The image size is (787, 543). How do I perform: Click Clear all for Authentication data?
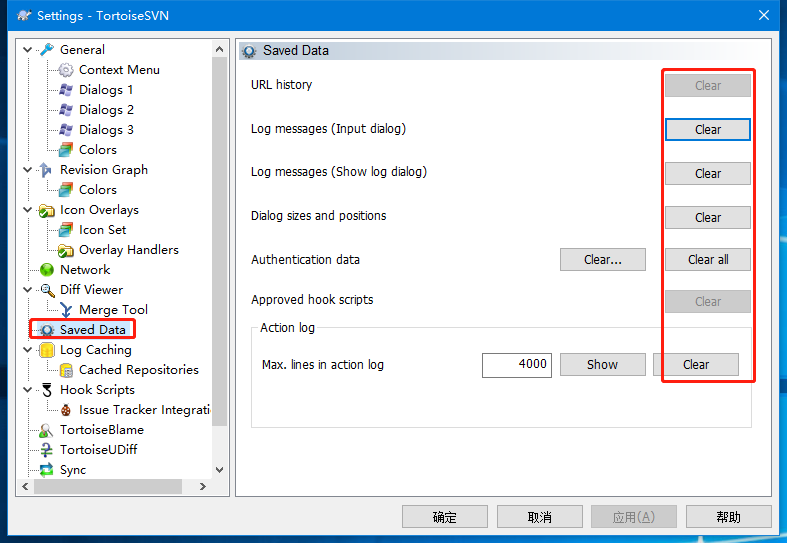(x=708, y=259)
